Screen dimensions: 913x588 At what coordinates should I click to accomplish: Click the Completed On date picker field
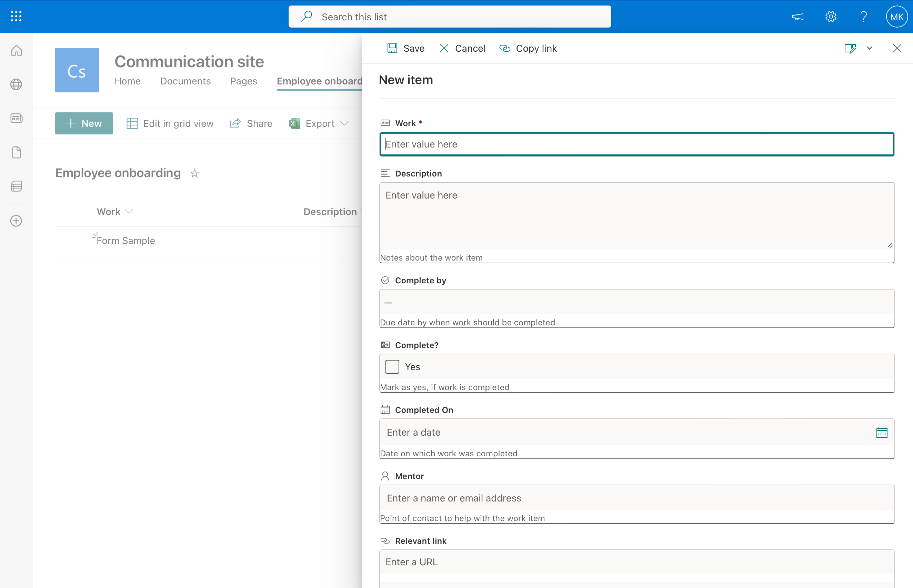pyautogui.click(x=637, y=432)
